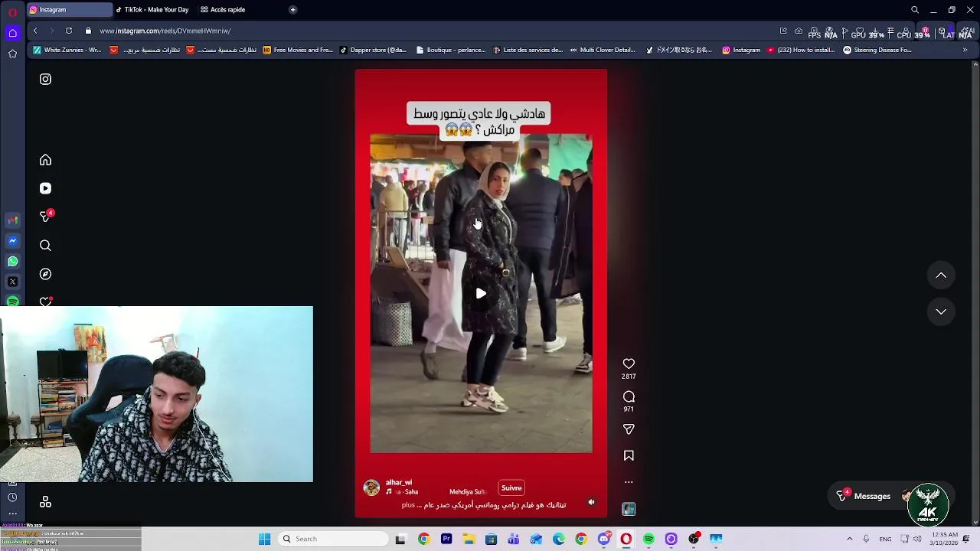Open Instagram search from the sidebar
The width and height of the screenshot is (980, 551).
point(45,246)
